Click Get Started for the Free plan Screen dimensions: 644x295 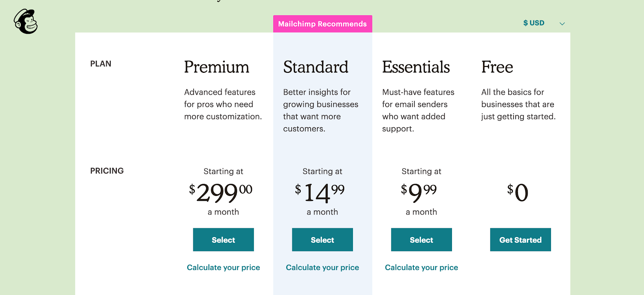click(520, 240)
